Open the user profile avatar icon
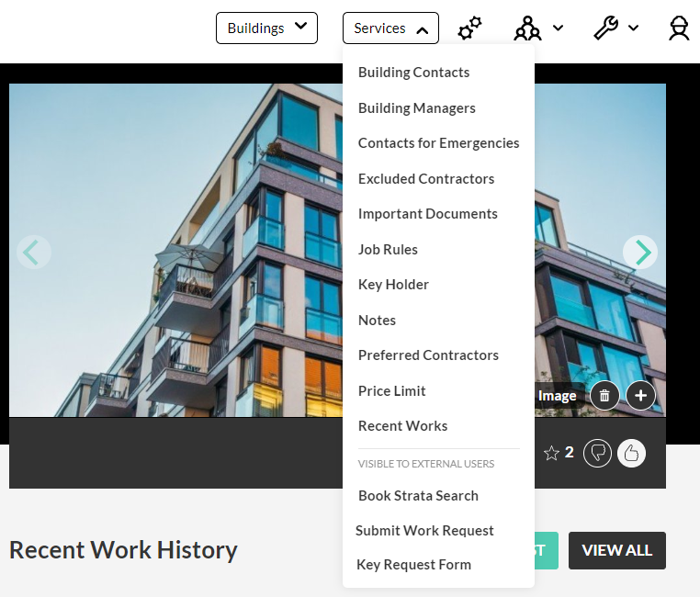 [679, 28]
